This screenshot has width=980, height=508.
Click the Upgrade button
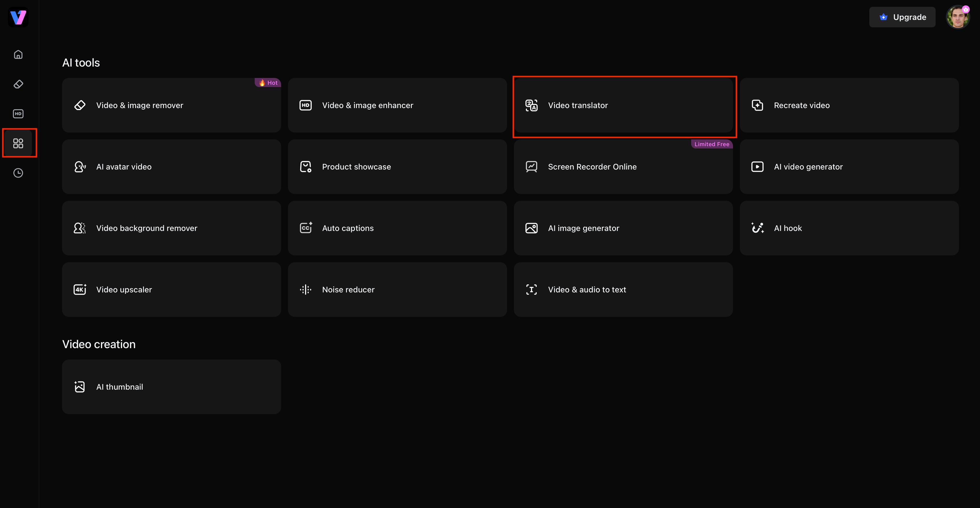[902, 17]
